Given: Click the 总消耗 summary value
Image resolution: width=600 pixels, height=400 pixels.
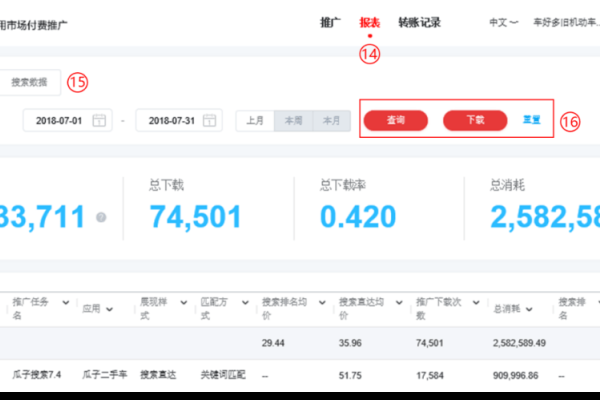Looking at the screenshot, I should 545,217.
